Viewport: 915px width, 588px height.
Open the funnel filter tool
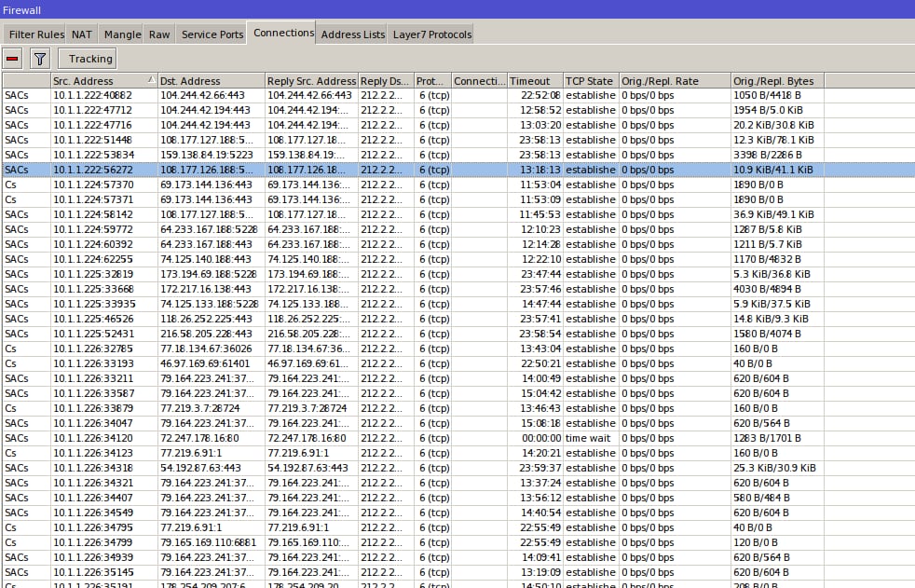(x=40, y=59)
